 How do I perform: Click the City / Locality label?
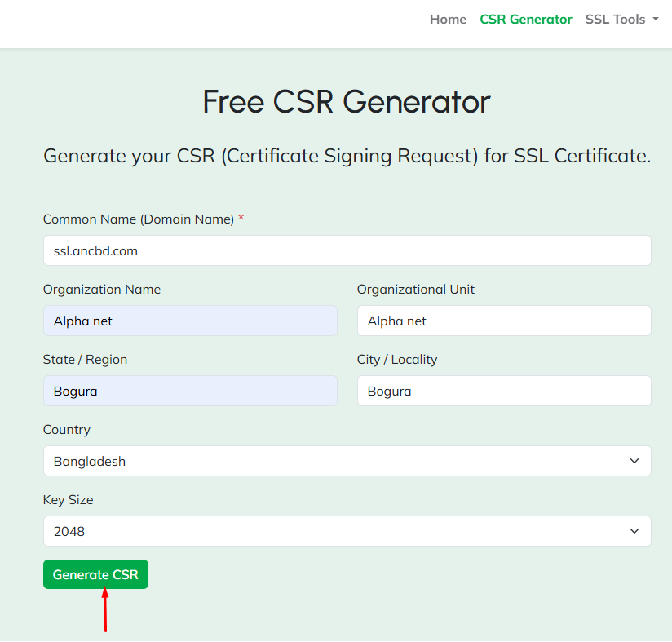click(x=397, y=359)
